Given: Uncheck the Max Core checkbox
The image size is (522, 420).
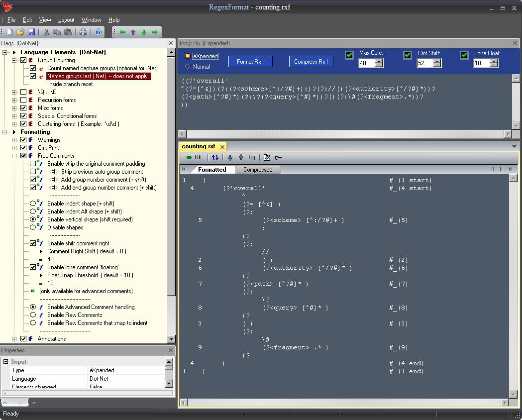Looking at the screenshot, I should [x=349, y=55].
